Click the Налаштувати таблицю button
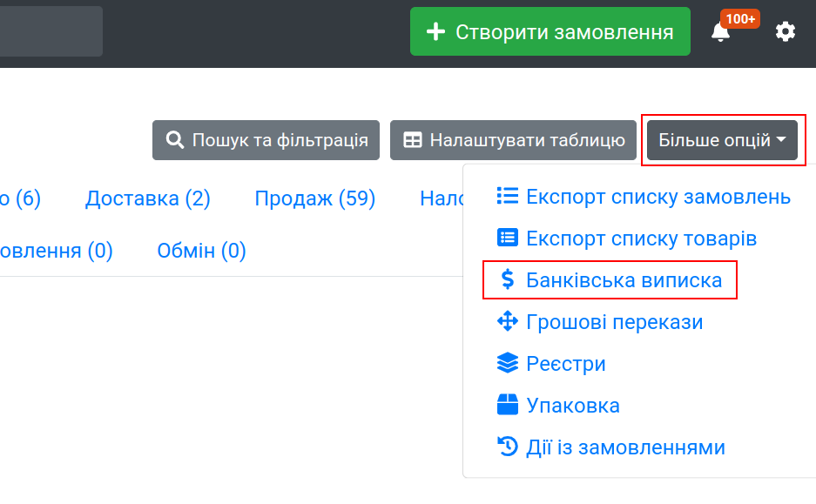Screen dimensions: 816x504 513,140
